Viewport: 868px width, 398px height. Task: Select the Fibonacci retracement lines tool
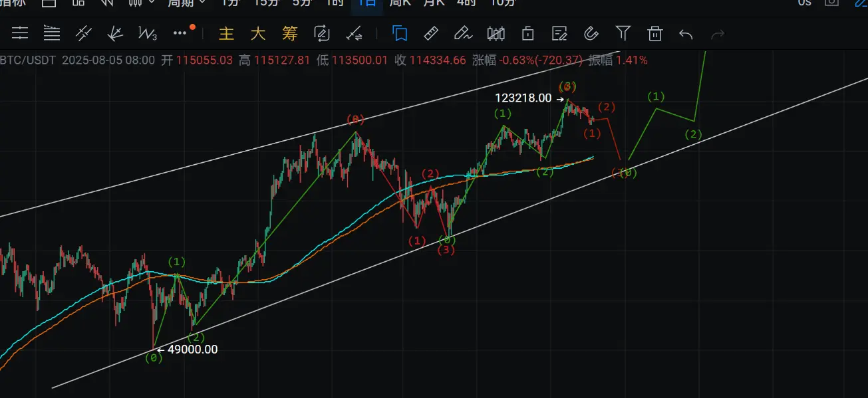(x=51, y=33)
